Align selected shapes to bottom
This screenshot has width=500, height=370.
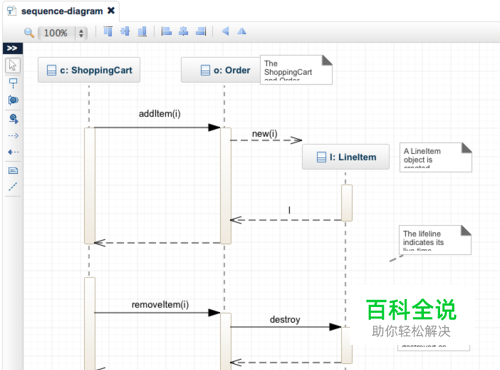(142, 31)
